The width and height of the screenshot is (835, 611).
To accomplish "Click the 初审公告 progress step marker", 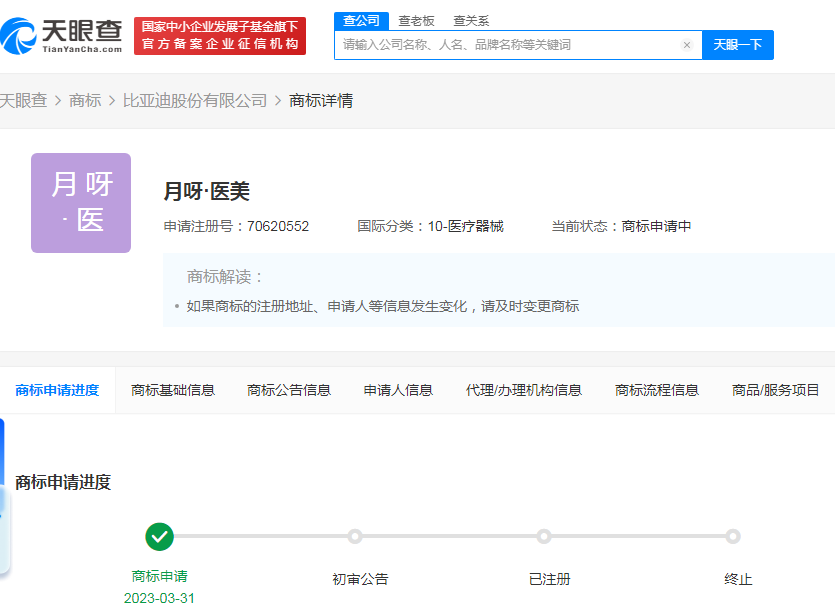I will coord(355,536).
